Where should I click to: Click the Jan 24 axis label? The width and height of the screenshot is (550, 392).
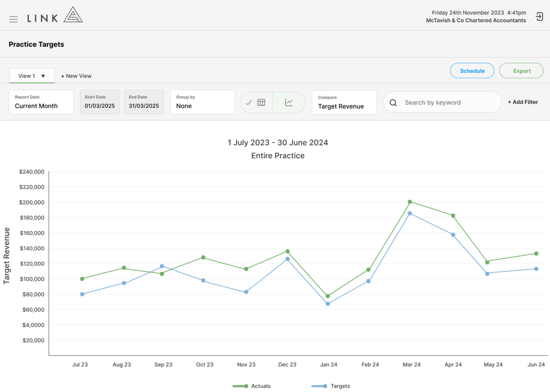pyautogui.click(x=329, y=365)
